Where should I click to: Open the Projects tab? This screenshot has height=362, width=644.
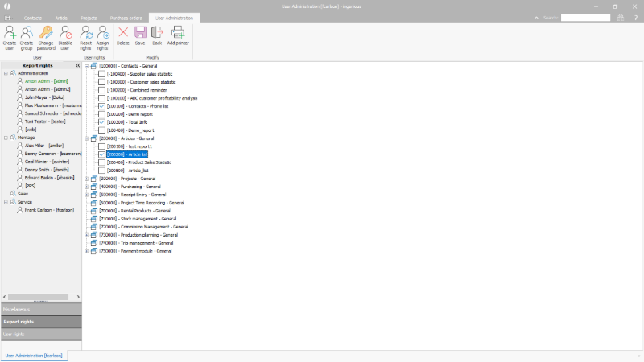[x=89, y=18]
